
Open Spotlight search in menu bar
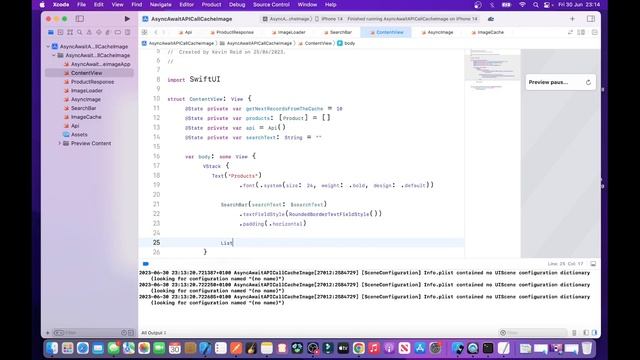point(535,4)
